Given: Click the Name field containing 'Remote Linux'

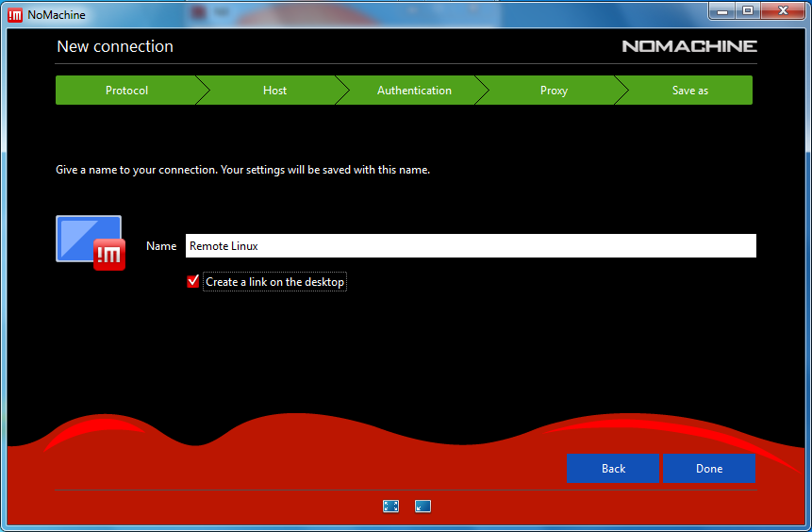Looking at the screenshot, I should pyautogui.click(x=471, y=246).
